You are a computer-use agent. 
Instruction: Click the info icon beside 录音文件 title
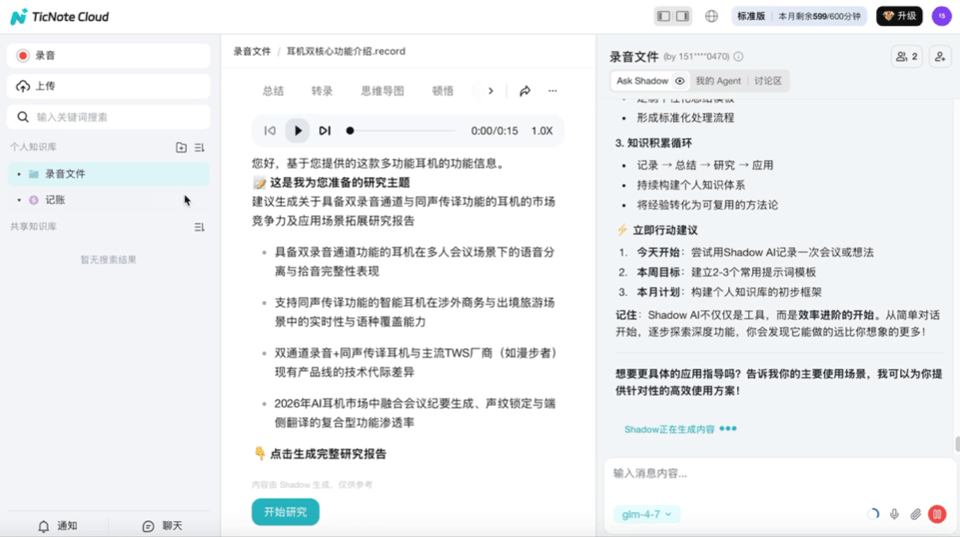point(738,57)
